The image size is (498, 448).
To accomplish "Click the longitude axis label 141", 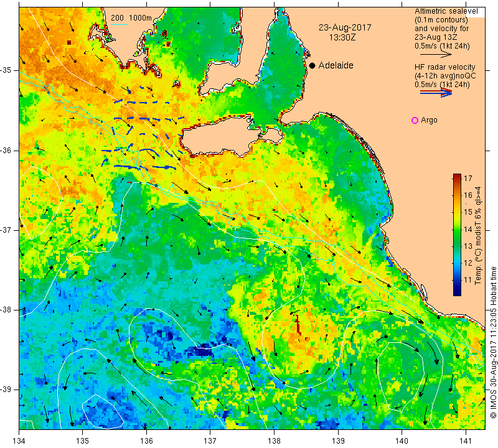I will point(466,441).
